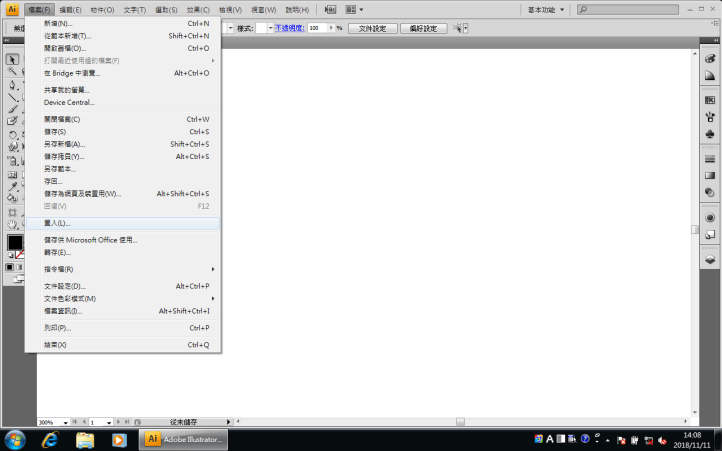The width and height of the screenshot is (722, 451).
Task: Open the Color Guide panel icon
Action: coord(710,77)
